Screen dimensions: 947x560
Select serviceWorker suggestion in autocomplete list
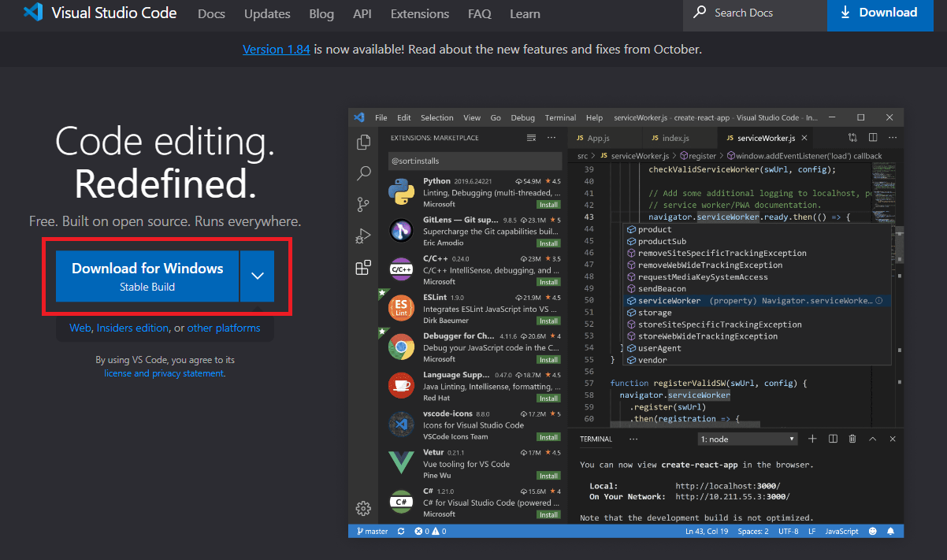(756, 301)
